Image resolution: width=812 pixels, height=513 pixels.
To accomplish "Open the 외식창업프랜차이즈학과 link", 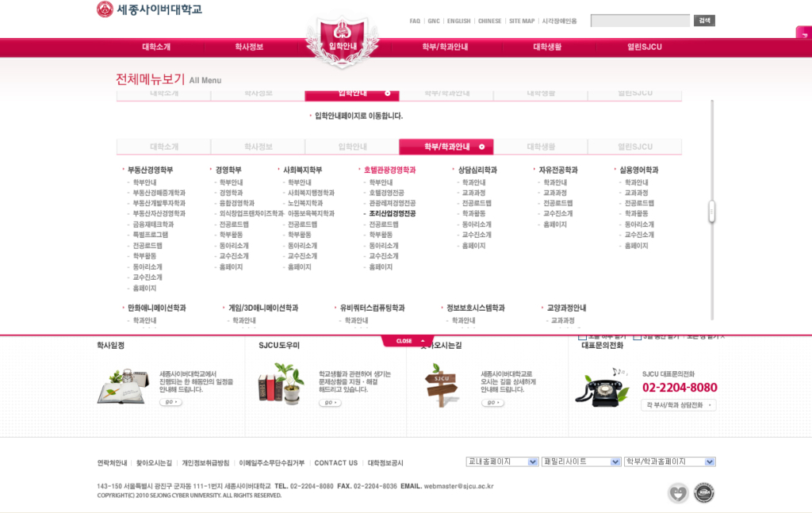I will point(251,213).
